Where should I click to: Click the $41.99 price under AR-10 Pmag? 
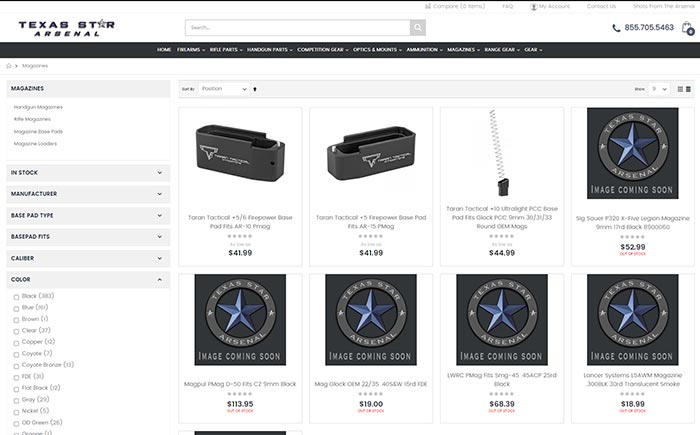[240, 253]
